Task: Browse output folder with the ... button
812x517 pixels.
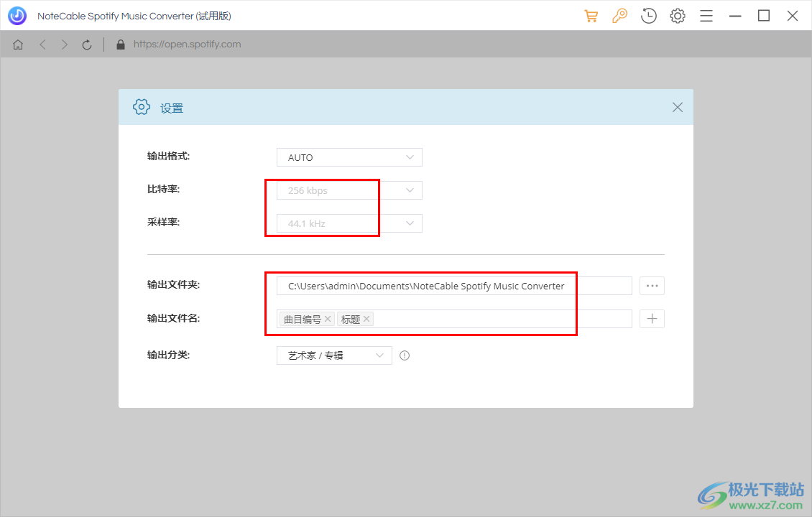Action: (x=652, y=286)
